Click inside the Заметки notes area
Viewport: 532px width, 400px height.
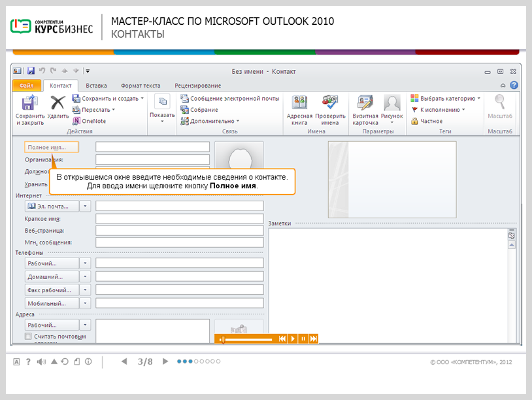388,285
